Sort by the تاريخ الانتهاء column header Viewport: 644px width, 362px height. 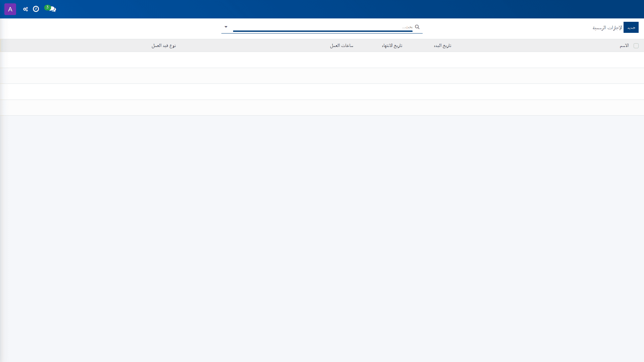[392, 46]
